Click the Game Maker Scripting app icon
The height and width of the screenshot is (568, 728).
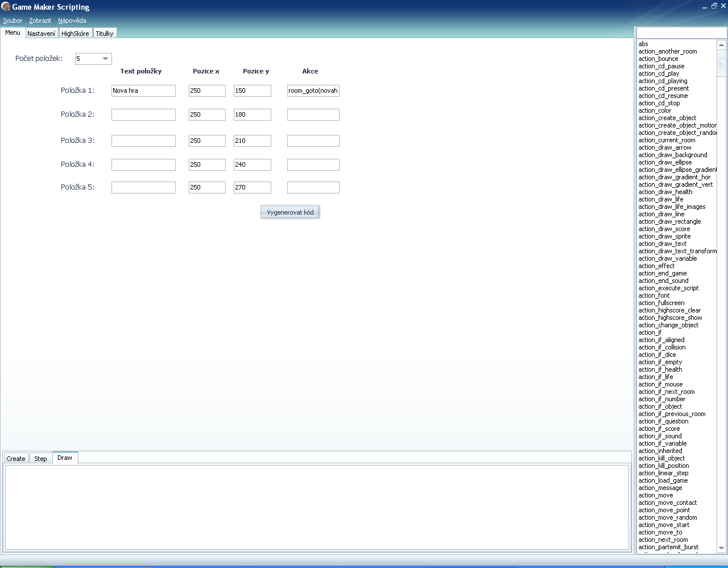[6, 7]
